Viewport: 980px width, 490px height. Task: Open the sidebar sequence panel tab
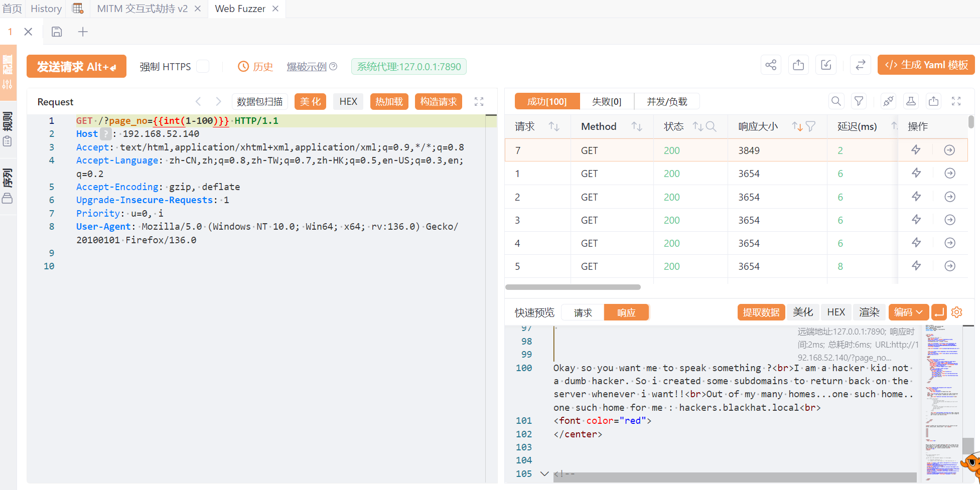[8, 187]
